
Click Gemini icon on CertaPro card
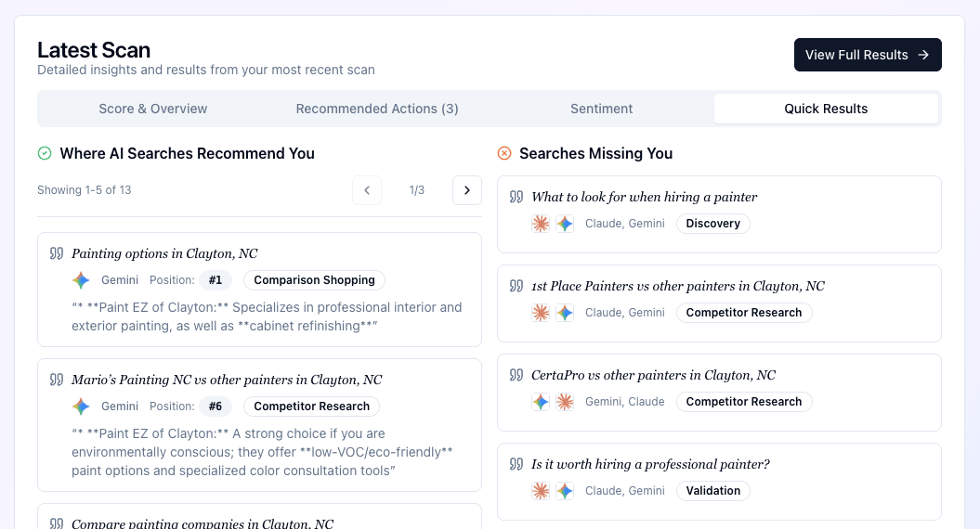coord(541,402)
